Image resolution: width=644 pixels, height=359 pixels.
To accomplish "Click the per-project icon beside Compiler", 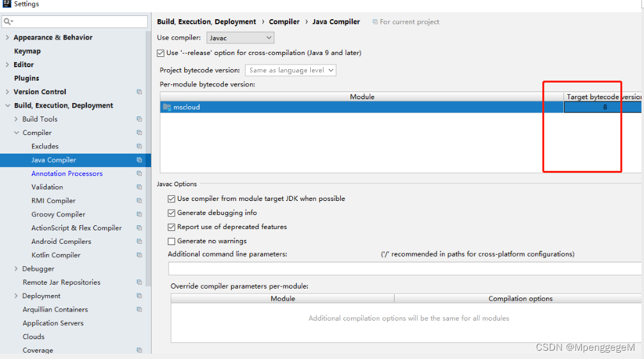I will click(x=139, y=132).
